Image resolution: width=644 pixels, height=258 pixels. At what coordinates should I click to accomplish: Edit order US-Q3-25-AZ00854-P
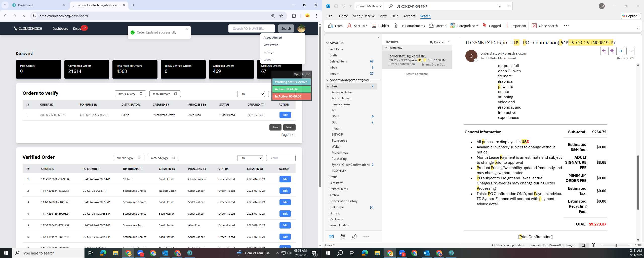point(285,179)
